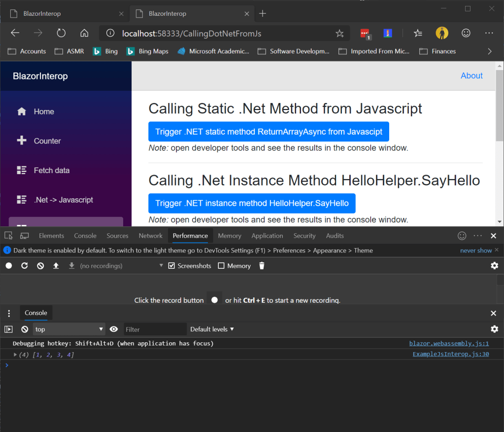Open the ExampleJsInterop.js:30 source link
504x432 pixels.
450,354
